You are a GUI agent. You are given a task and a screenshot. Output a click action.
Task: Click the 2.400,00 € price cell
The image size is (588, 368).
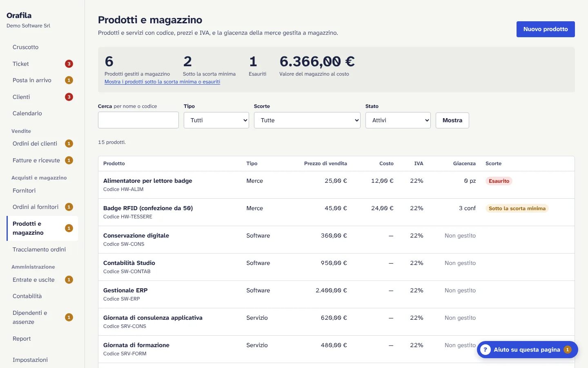click(x=331, y=290)
